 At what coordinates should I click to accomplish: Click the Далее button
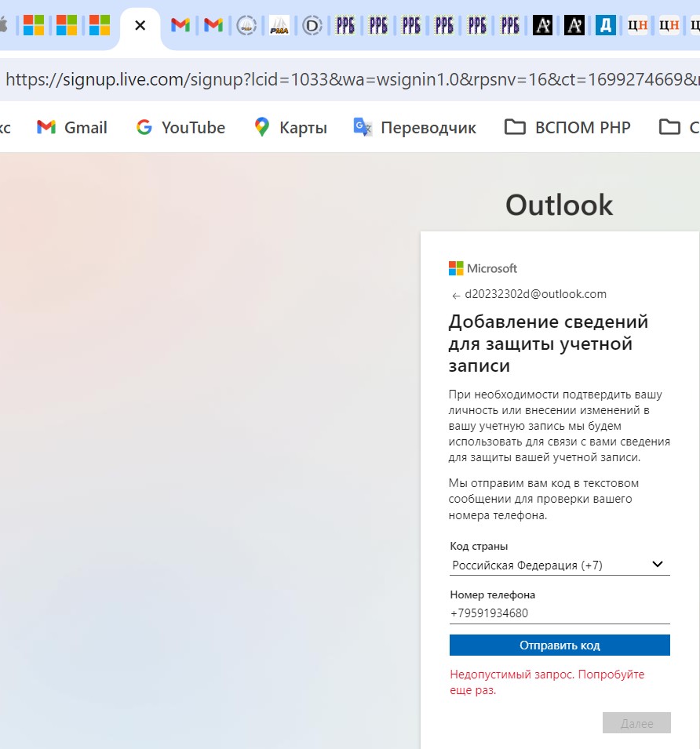click(636, 723)
